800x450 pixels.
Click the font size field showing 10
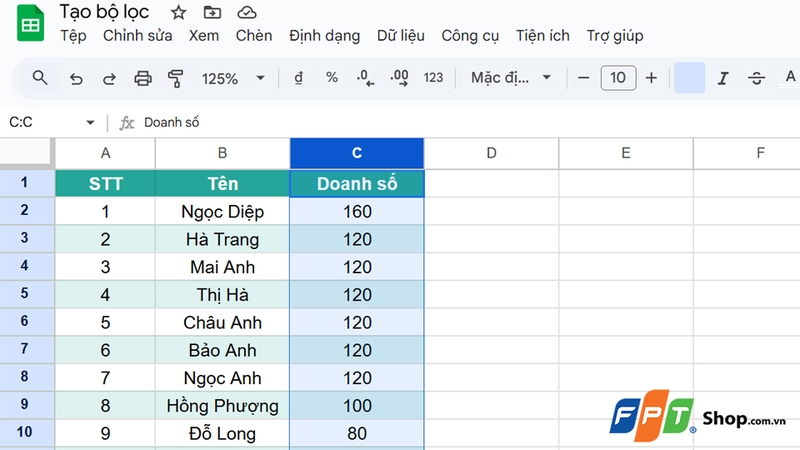[x=618, y=78]
